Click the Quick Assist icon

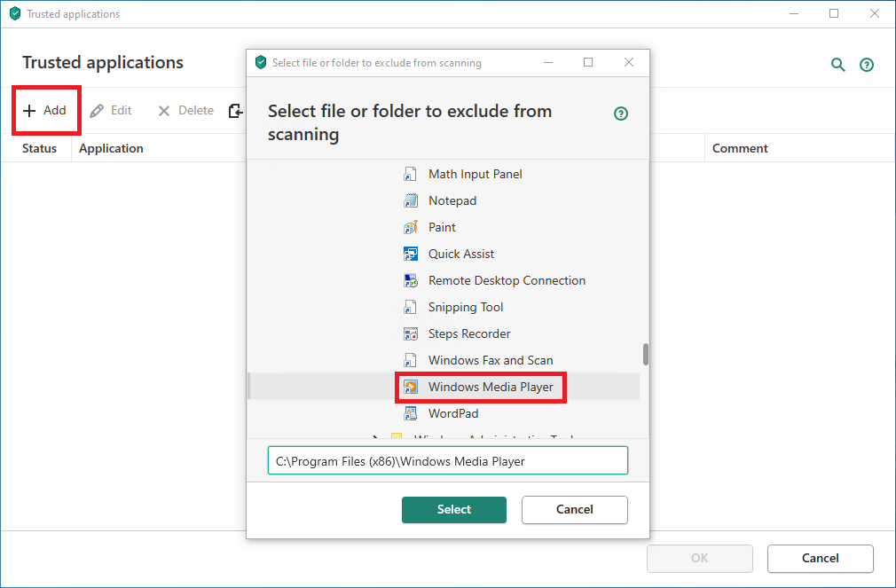click(x=411, y=255)
